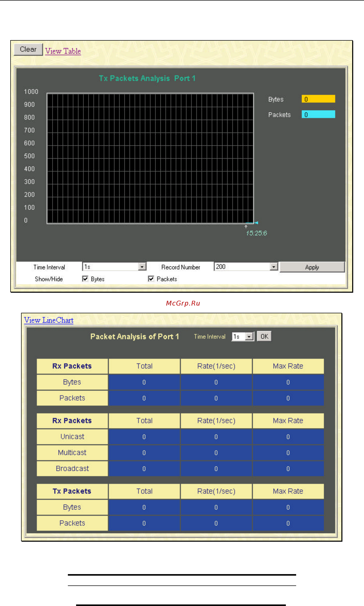This screenshot has height=606, width=364.
Task: Click Max Rate header in Unicast table
Action: pos(288,421)
